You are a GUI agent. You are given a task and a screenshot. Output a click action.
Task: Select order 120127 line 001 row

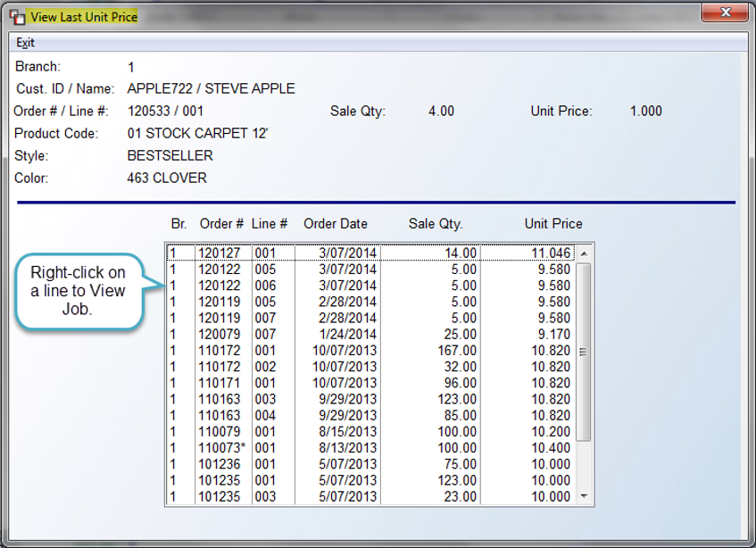(x=370, y=253)
